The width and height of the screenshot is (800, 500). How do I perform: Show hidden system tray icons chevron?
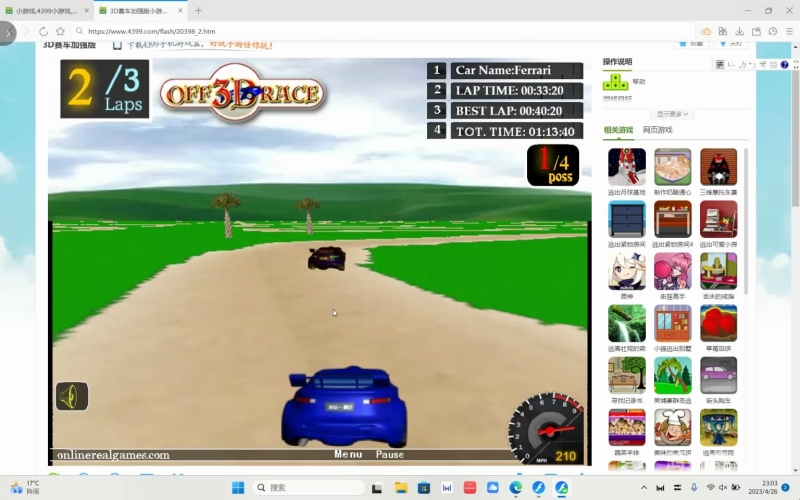[644, 488]
